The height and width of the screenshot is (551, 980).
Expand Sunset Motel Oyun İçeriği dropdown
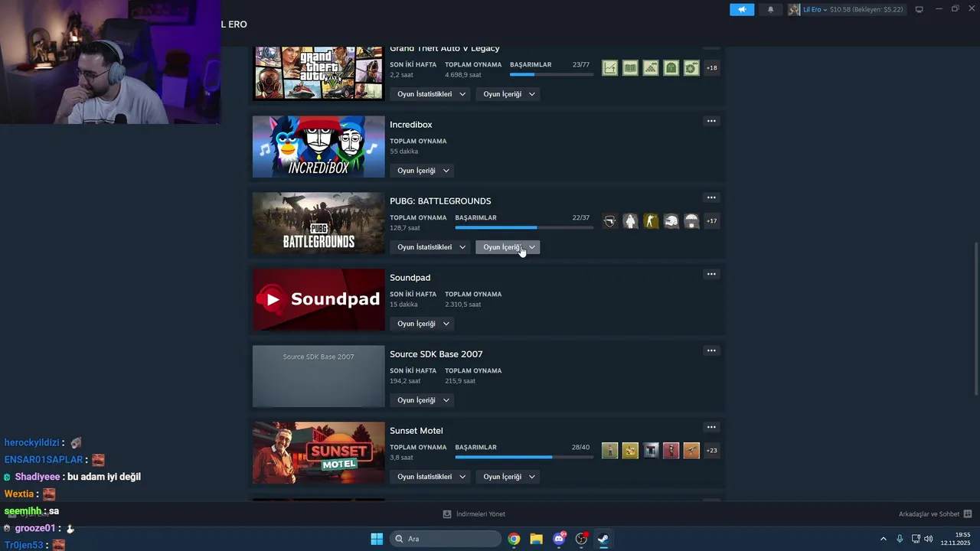click(508, 477)
